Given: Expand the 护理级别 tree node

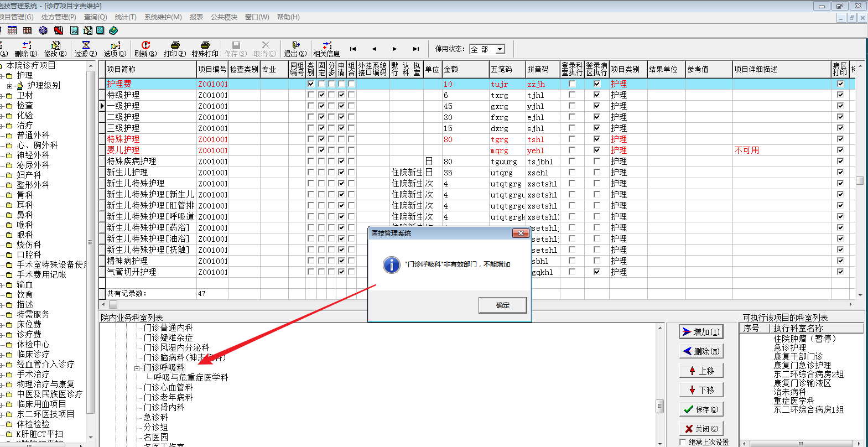Looking at the screenshot, I should [9, 86].
